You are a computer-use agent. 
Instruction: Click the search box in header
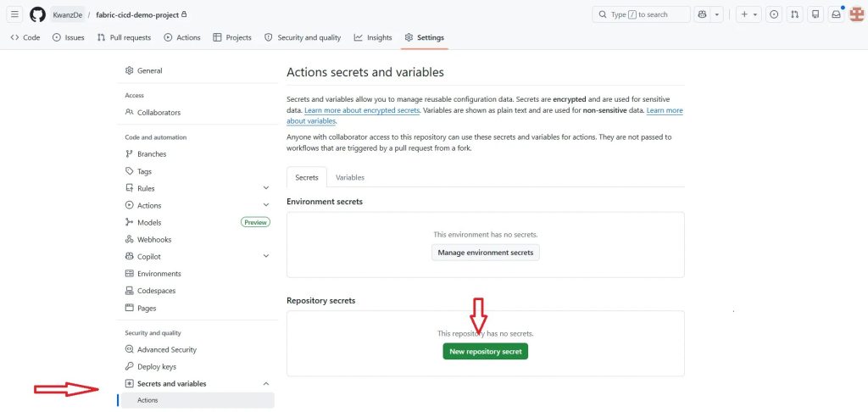(641, 14)
